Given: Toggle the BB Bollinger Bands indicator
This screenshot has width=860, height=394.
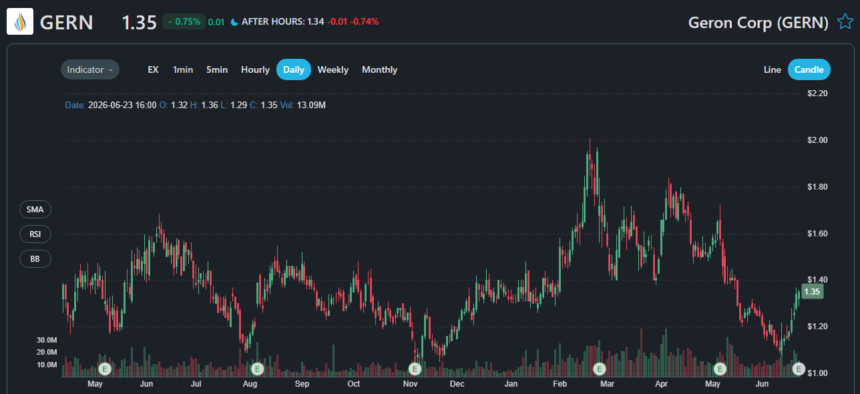Looking at the screenshot, I should [x=35, y=259].
